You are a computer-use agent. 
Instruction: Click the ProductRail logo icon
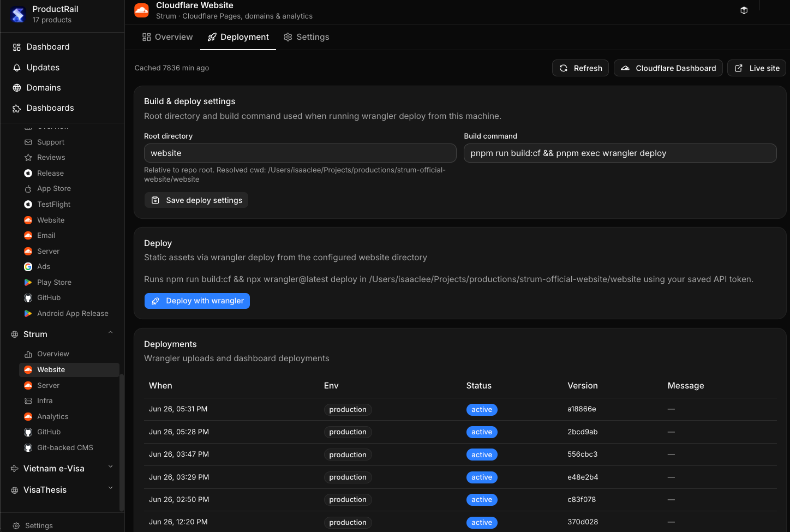[18, 15]
